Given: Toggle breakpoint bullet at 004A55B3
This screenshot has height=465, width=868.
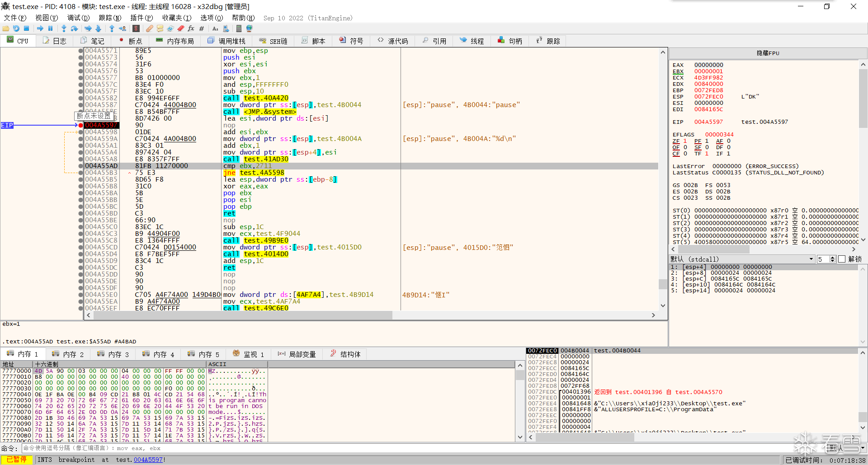Looking at the screenshot, I should 81,173.
